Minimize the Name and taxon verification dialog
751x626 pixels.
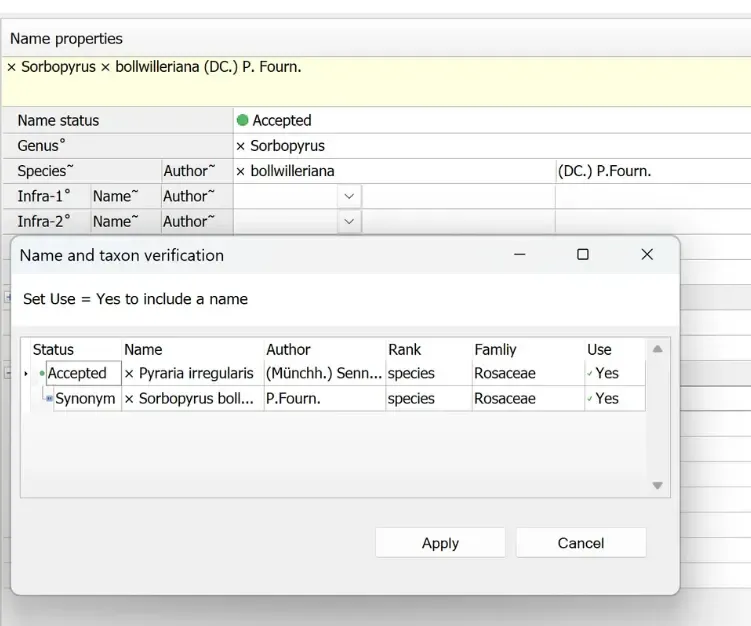tap(520, 254)
